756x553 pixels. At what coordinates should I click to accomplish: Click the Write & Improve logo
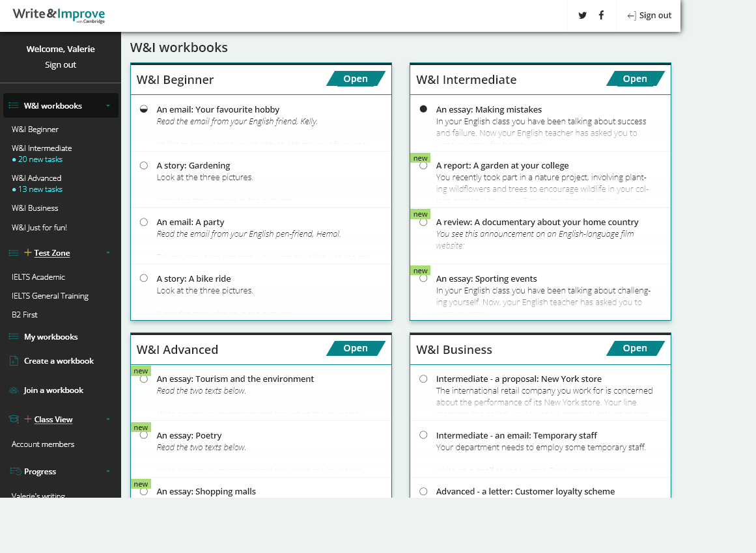click(59, 15)
